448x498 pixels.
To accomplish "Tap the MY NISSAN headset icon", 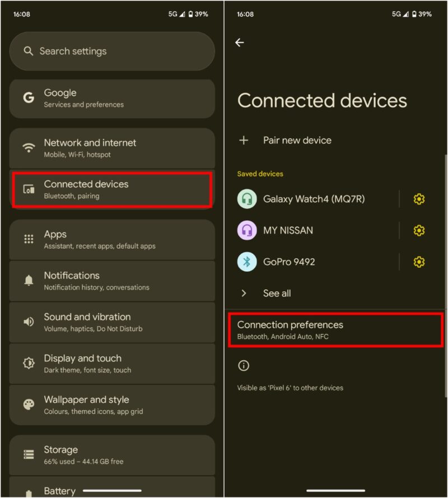I will point(247,230).
